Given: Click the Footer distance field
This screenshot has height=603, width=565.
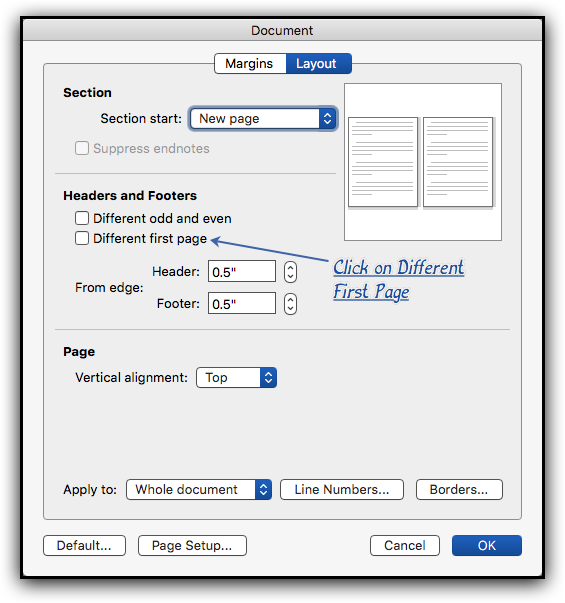Looking at the screenshot, I should pos(242,303).
